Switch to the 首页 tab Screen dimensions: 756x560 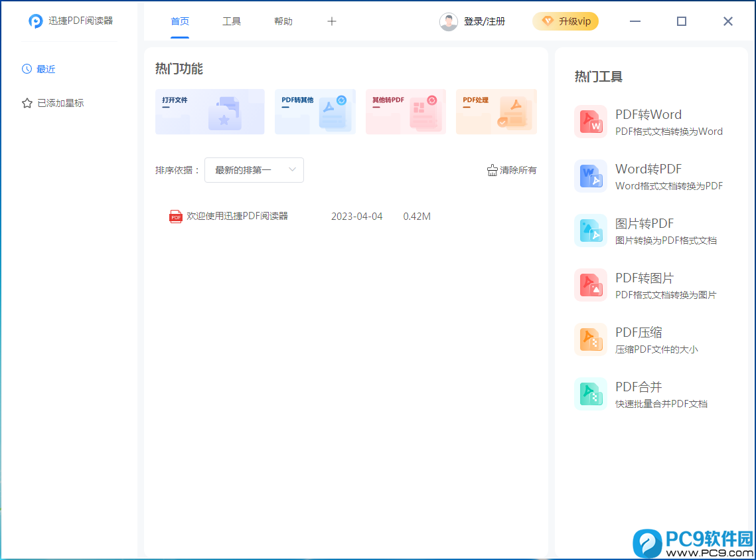tap(180, 21)
